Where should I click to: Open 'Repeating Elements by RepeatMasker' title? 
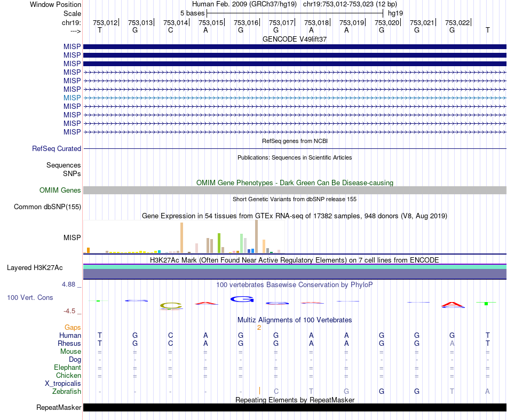[x=295, y=400]
